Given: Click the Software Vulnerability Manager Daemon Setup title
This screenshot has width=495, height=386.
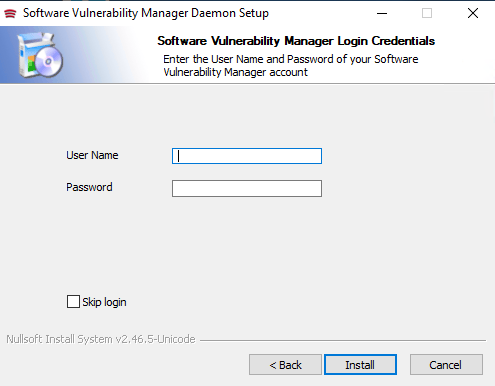Looking at the screenshot, I should point(146,13).
